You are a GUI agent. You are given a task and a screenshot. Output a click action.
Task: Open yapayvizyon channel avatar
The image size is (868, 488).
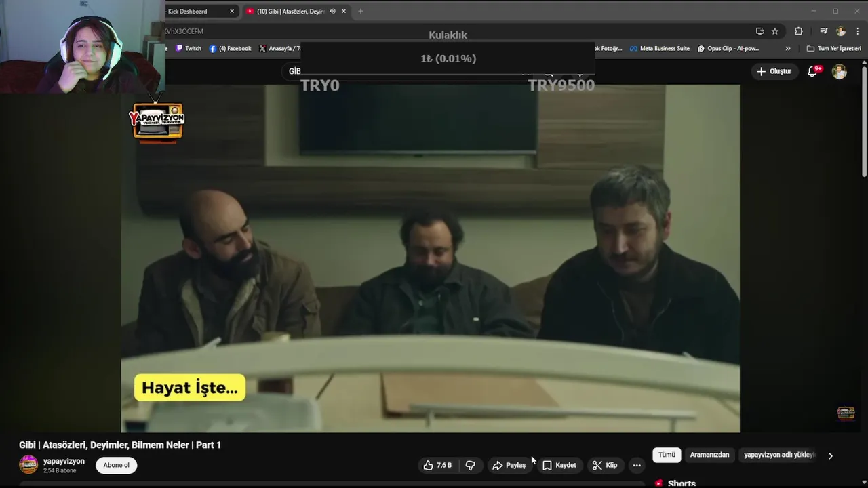coord(28,465)
